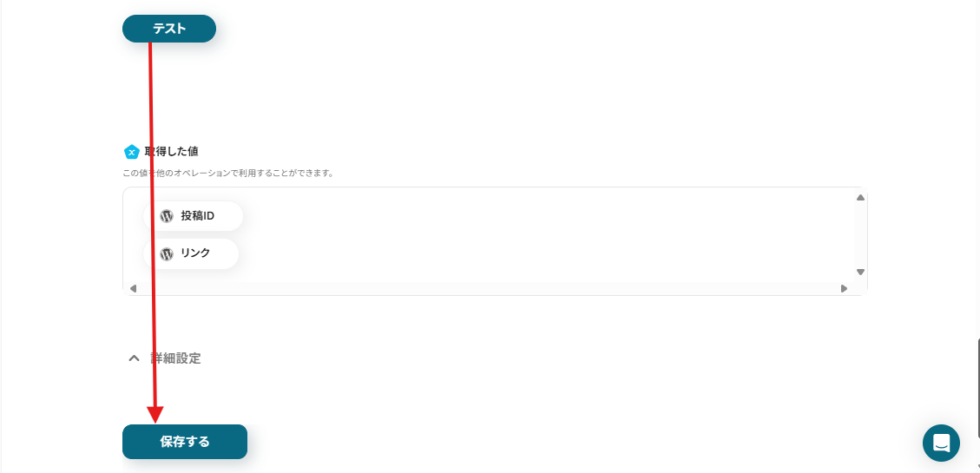
Task: Click the values box up scroll arrow
Action: [860, 198]
